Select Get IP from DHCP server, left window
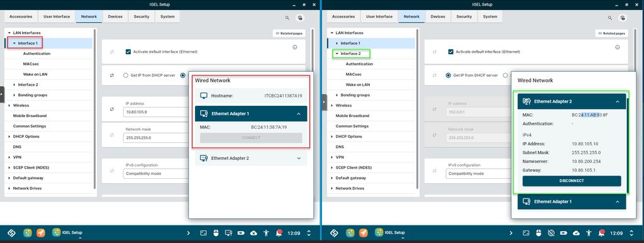This screenshot has height=243, width=644. (x=126, y=76)
